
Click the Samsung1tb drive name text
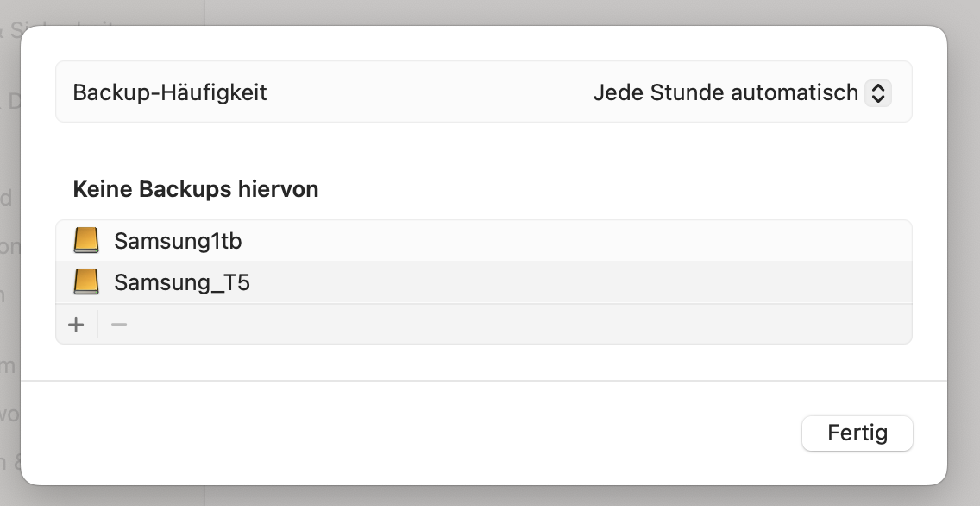178,241
